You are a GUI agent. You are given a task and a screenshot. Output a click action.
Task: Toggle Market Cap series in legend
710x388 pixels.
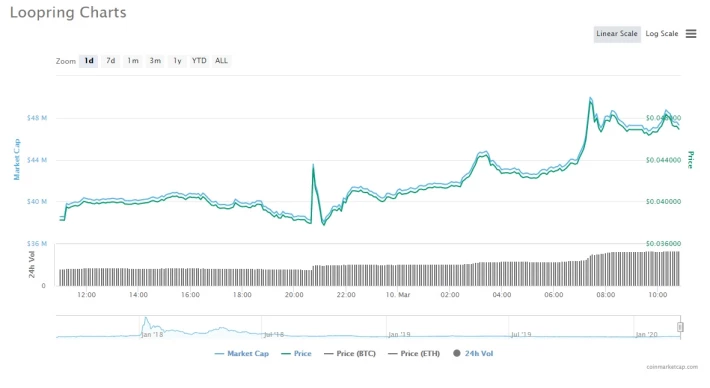click(242, 354)
